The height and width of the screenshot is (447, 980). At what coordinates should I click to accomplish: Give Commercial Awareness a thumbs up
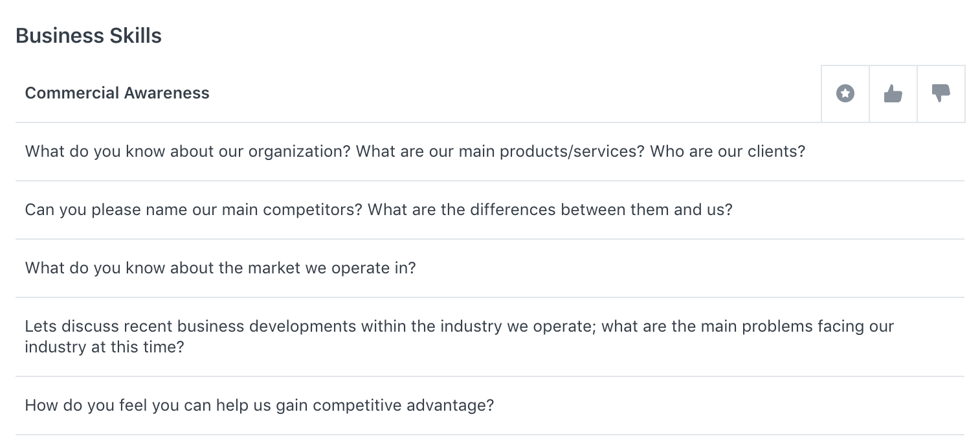pyautogui.click(x=893, y=94)
